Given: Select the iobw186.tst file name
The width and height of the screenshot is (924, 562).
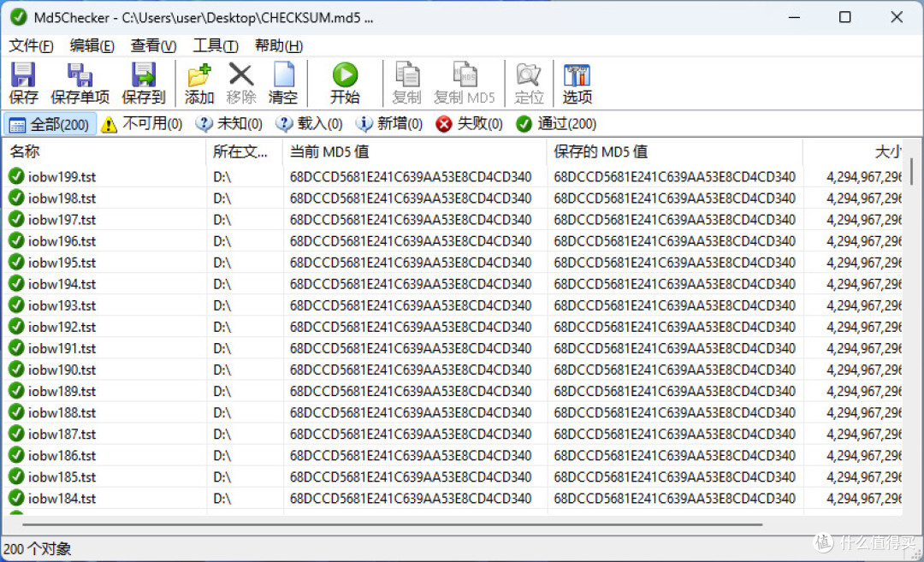Looking at the screenshot, I should tap(62, 455).
